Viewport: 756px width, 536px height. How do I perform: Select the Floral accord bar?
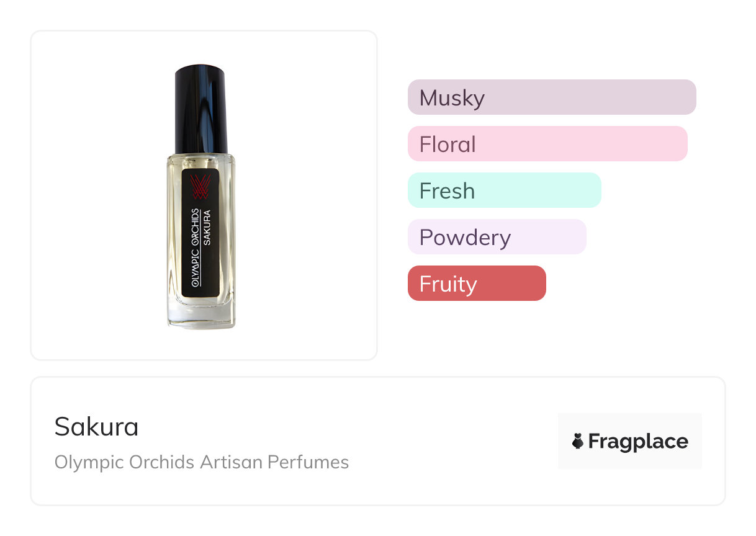tap(547, 144)
